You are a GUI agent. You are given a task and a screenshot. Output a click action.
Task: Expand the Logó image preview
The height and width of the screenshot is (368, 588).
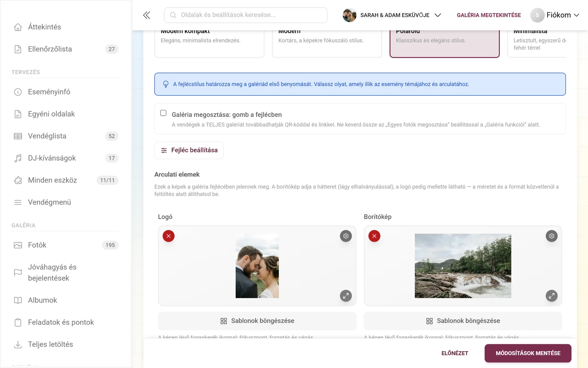346,296
